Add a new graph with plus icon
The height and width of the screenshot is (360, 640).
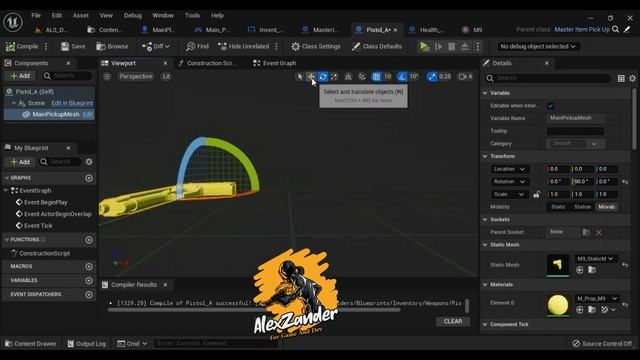pos(89,178)
